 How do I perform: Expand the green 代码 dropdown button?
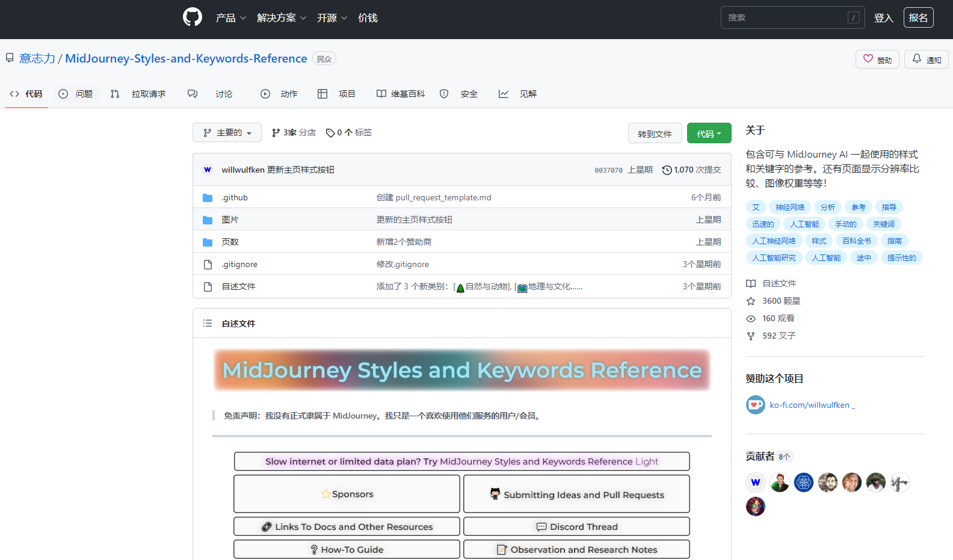coord(709,134)
